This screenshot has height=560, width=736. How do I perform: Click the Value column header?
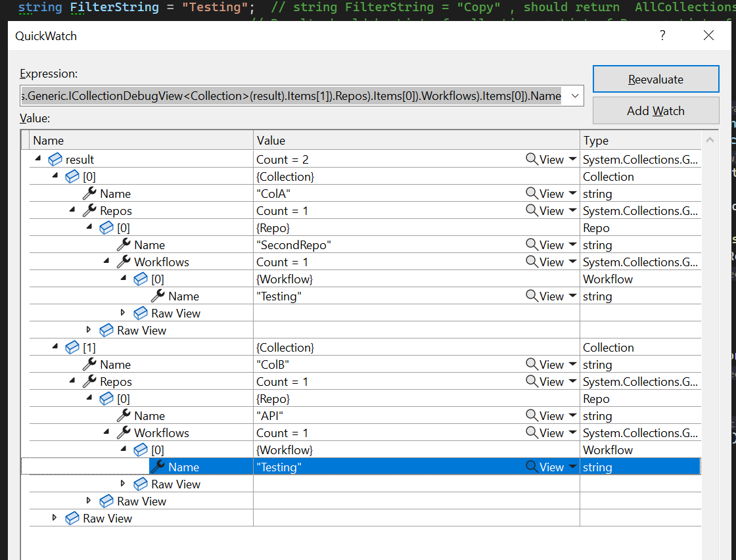(x=417, y=141)
